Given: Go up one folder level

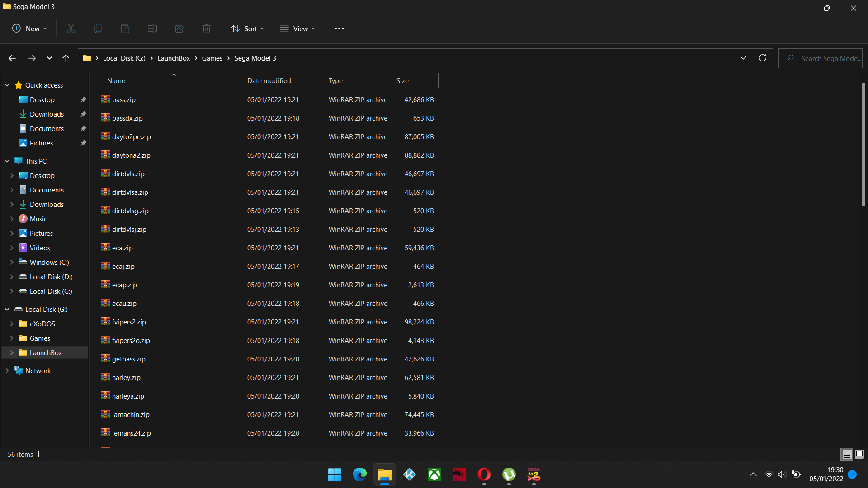Looking at the screenshot, I should (66, 58).
